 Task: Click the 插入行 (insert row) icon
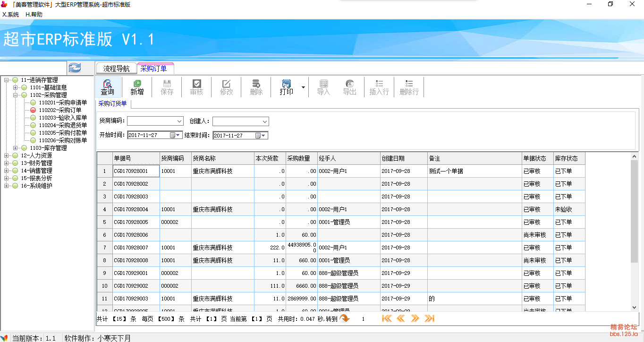(x=379, y=87)
